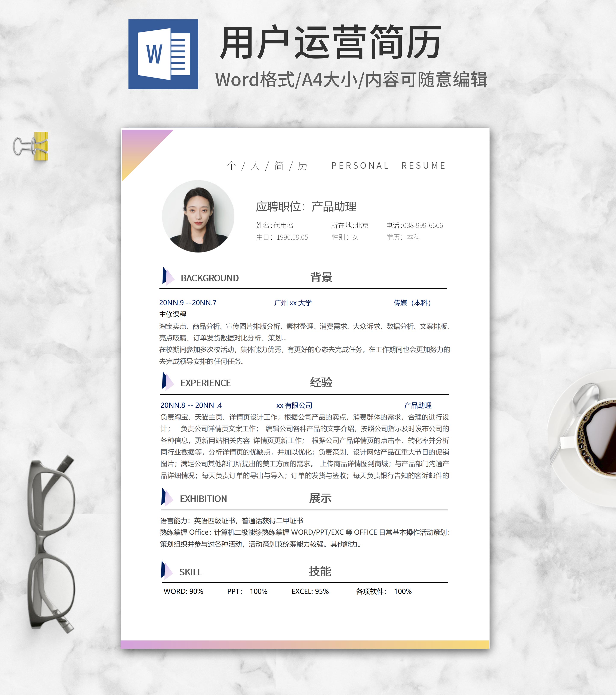
Task: Click the applied position text 产品助理
Action: coord(334,206)
